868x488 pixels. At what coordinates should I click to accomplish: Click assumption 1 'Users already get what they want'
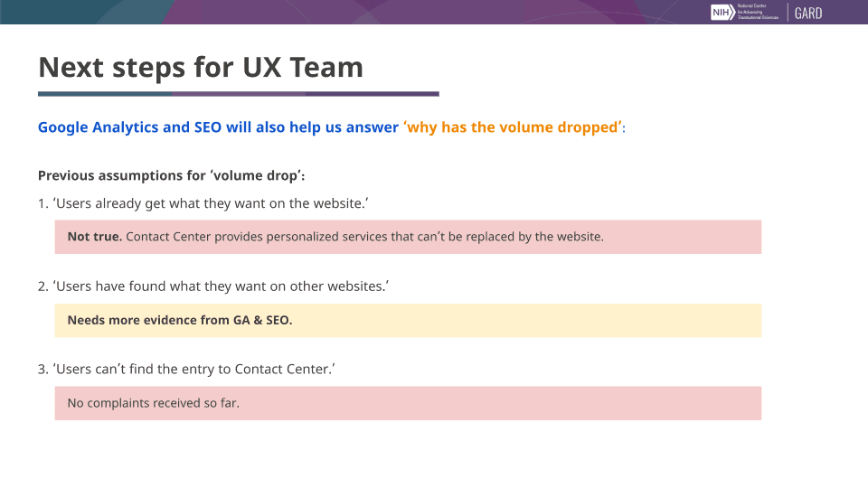203,203
